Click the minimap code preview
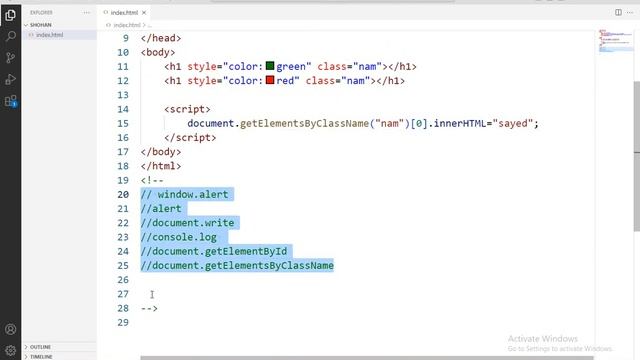This screenshot has height=360, width=640. click(616, 41)
